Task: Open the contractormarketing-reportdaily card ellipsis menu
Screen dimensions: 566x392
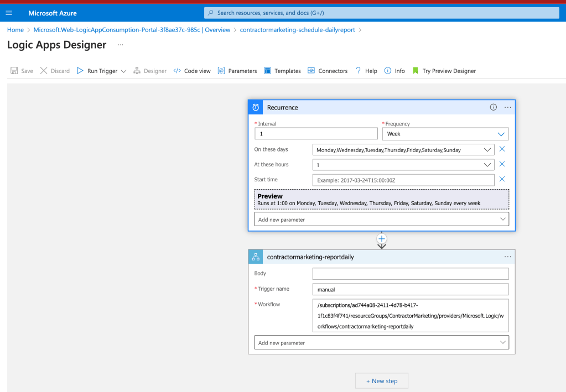Action: point(507,257)
